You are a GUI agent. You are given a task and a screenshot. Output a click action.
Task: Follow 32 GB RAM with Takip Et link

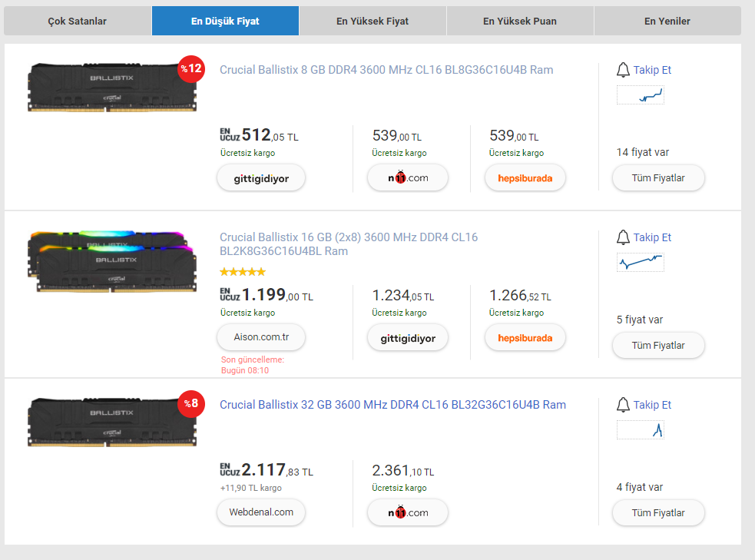click(652, 406)
